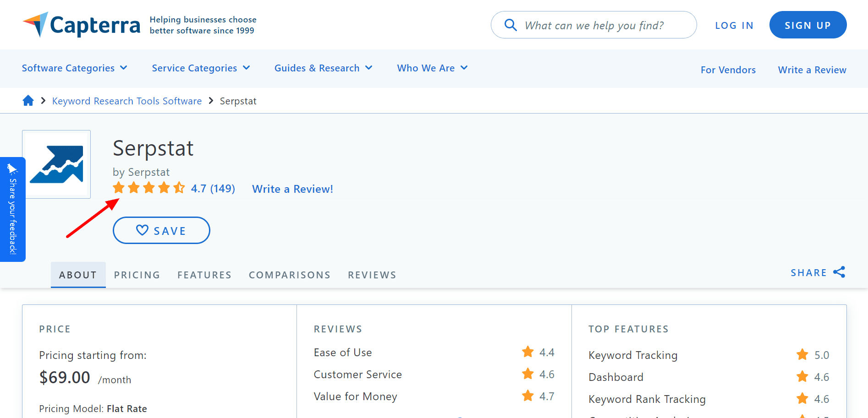The image size is (868, 418).
Task: Click the Ease of Use star icon
Action: pos(528,352)
